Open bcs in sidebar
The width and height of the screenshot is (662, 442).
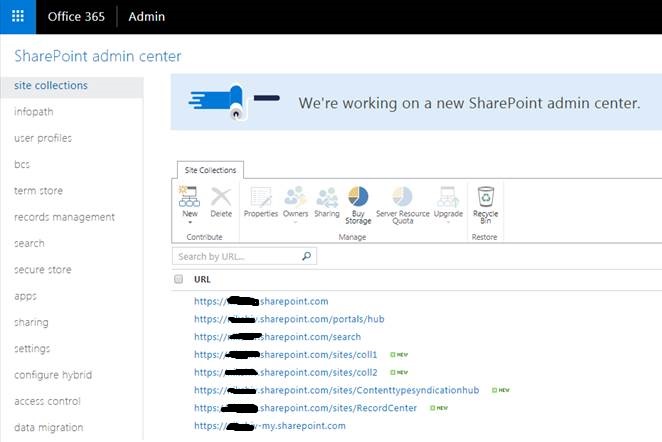(22, 164)
